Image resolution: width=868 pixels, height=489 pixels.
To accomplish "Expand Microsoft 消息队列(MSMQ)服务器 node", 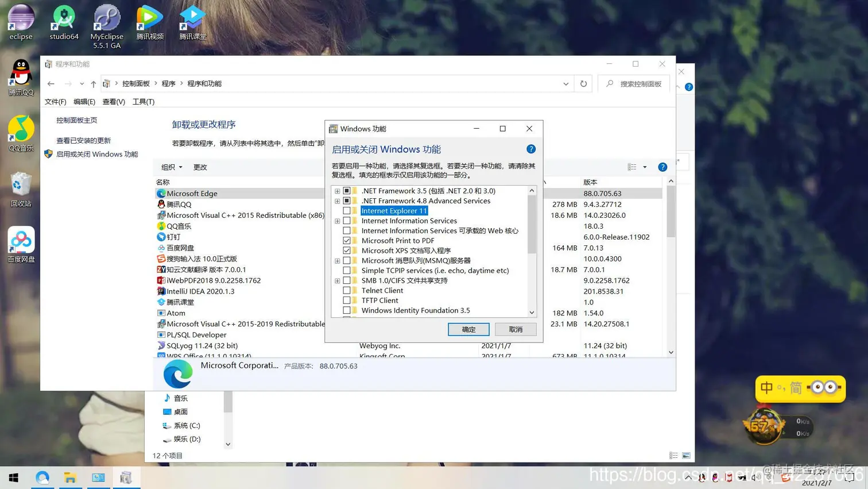I will (338, 261).
